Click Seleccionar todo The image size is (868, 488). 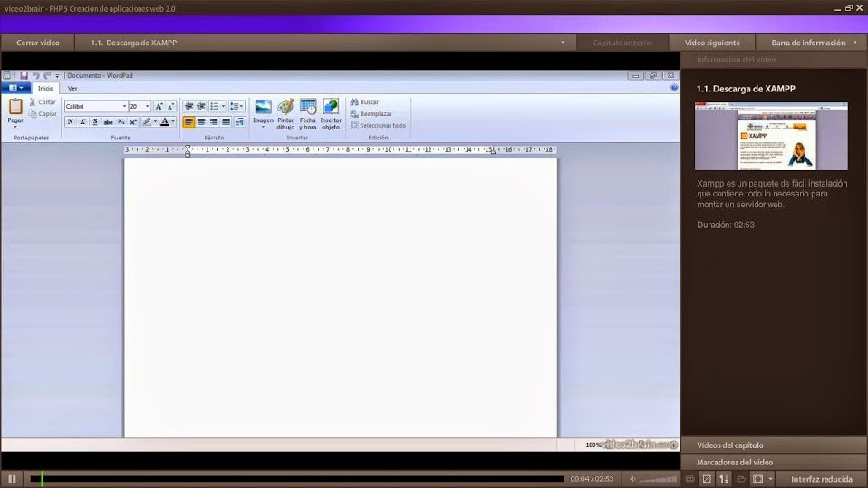pyautogui.click(x=378, y=126)
